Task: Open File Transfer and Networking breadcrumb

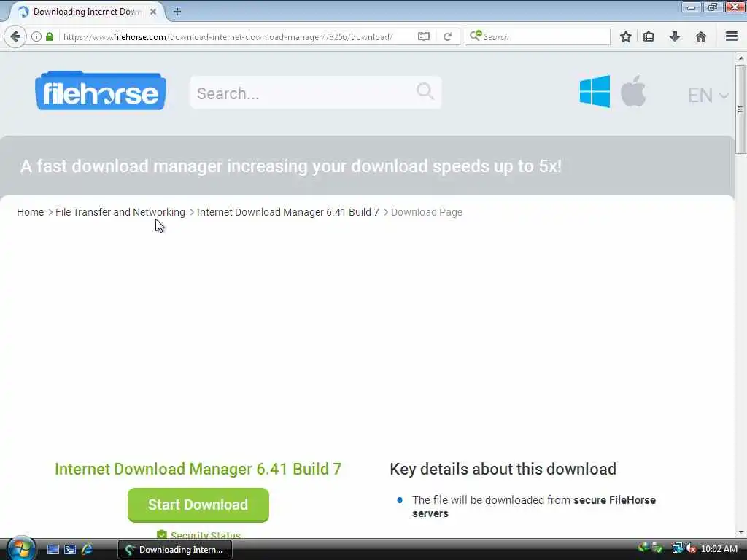Action: click(120, 212)
